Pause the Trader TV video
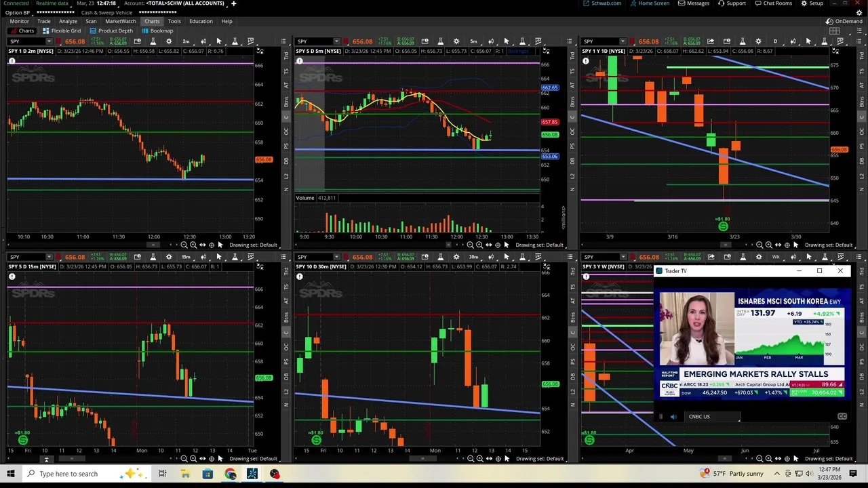This screenshot has width=868, height=488. coord(661,417)
